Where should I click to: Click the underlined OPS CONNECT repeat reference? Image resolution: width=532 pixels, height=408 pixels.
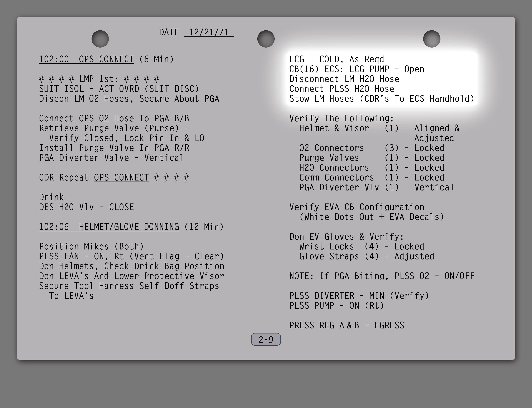[122, 178]
